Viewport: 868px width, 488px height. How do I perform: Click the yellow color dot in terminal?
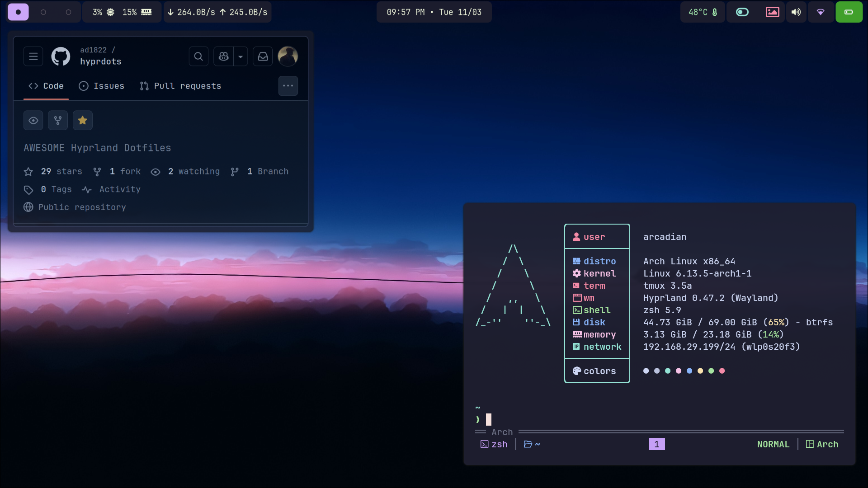(x=700, y=371)
